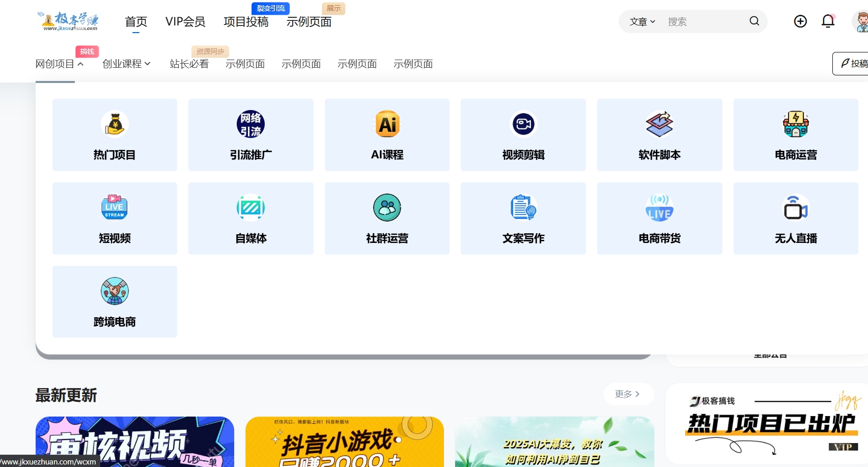The width and height of the screenshot is (868, 467).
Task: Open the 热门项目 category
Action: pyautogui.click(x=114, y=134)
